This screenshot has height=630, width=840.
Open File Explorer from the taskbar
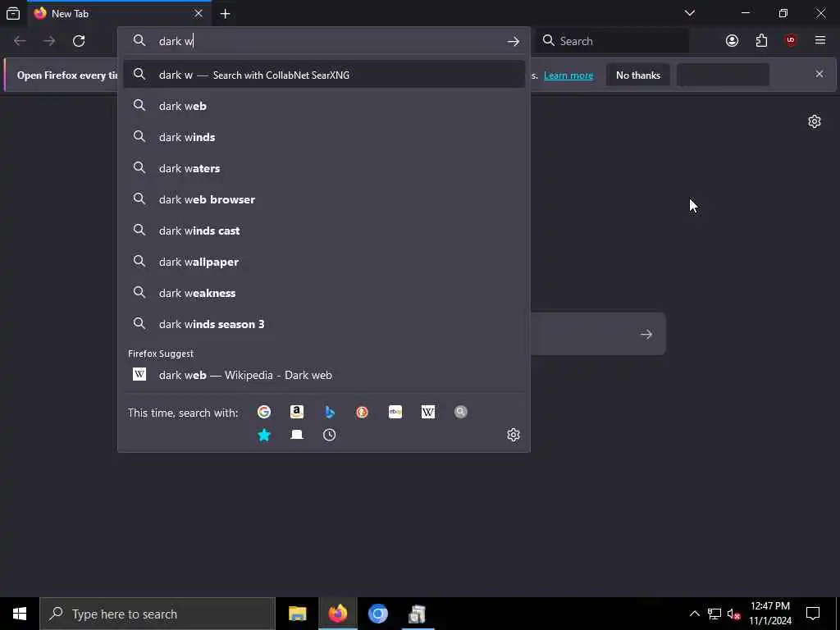[x=297, y=614]
